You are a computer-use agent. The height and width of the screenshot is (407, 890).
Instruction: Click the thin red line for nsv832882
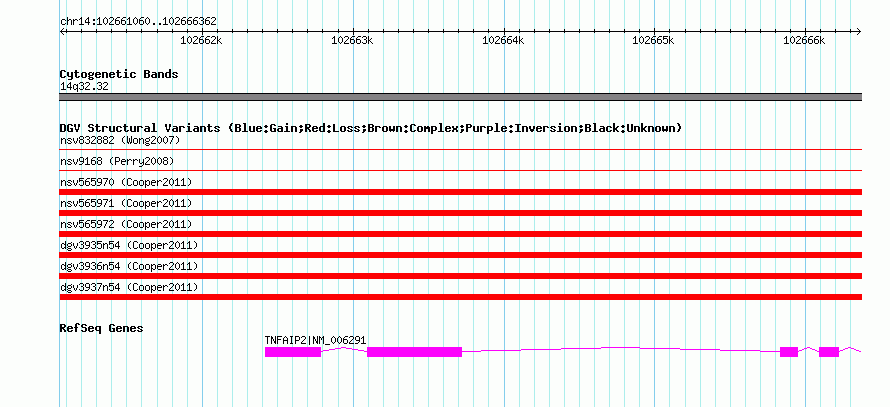click(460, 150)
